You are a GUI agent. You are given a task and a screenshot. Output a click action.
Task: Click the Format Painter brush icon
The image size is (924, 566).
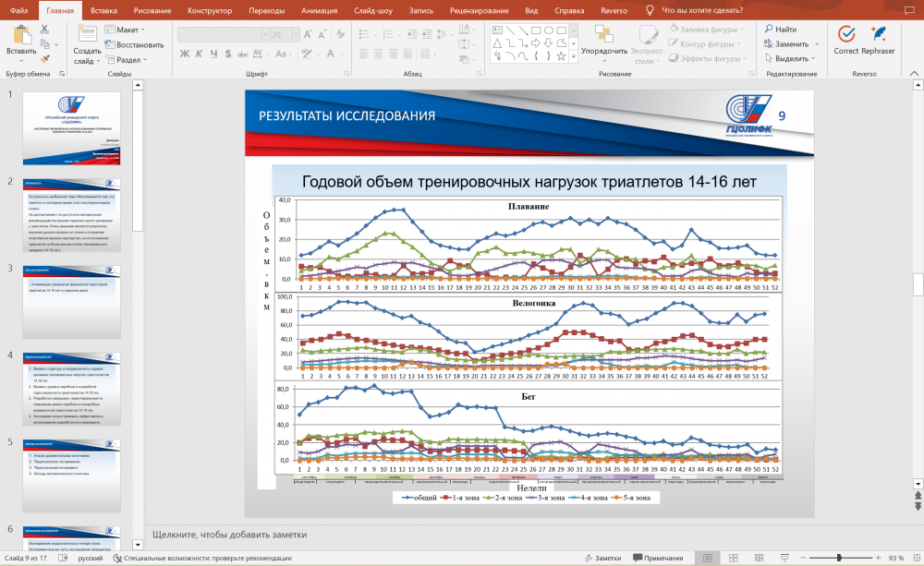tap(44, 59)
